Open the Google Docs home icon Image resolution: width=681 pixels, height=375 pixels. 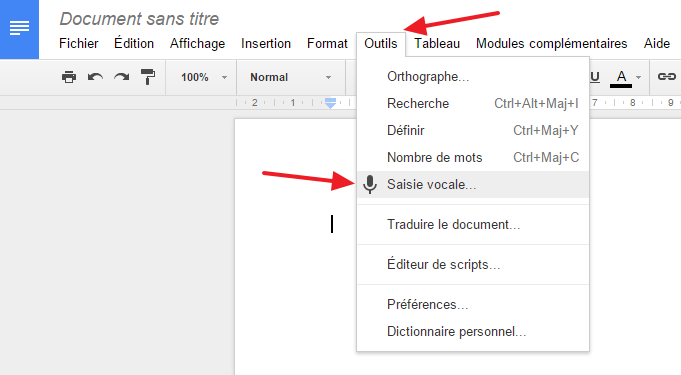[x=19, y=29]
